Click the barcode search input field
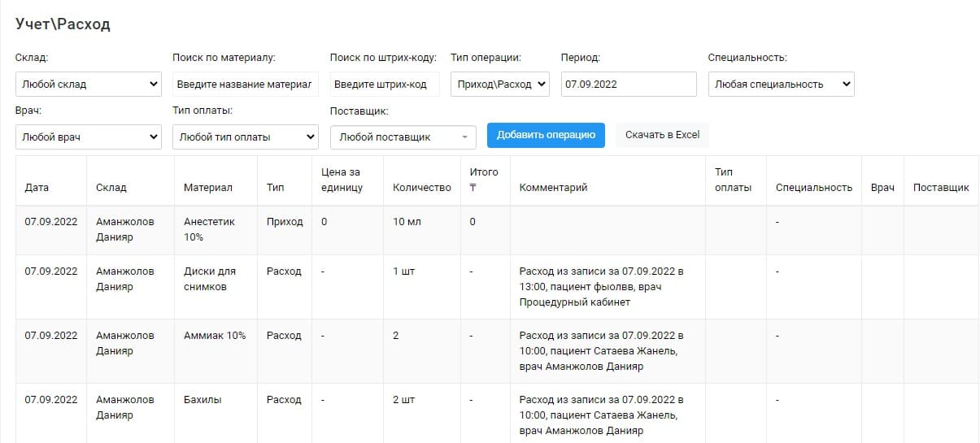The image size is (980, 443). [x=384, y=85]
